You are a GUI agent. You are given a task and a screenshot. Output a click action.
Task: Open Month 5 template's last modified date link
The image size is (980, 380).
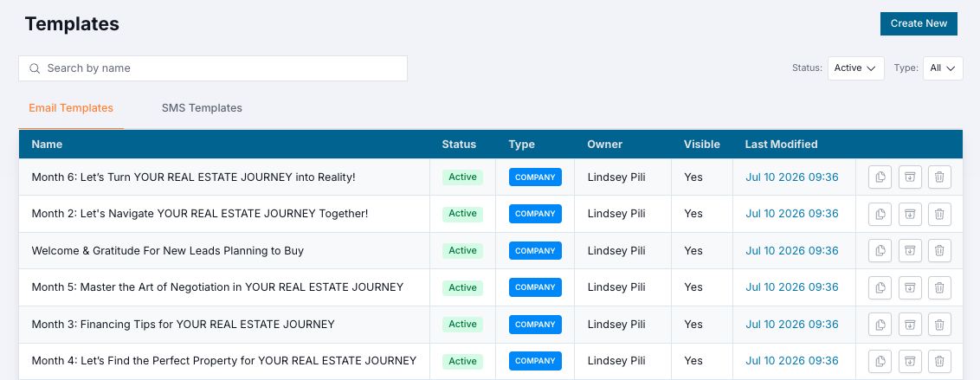tap(792, 287)
